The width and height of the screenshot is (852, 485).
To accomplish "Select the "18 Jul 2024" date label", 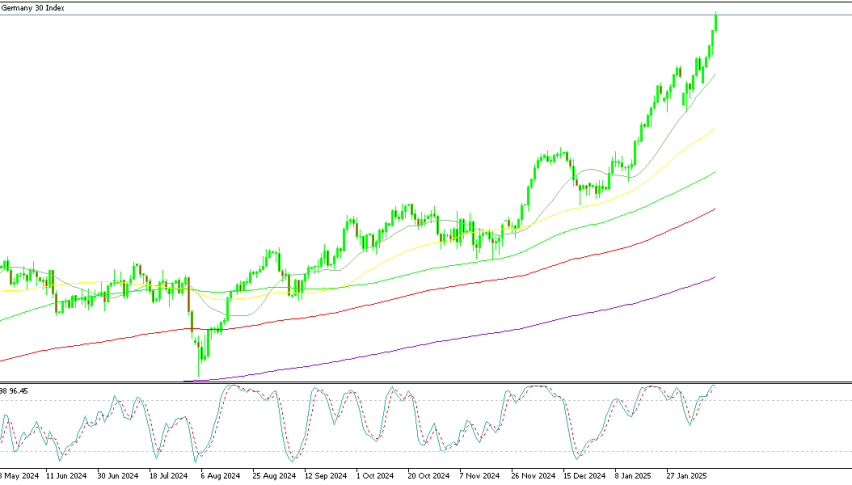I will 168,476.
